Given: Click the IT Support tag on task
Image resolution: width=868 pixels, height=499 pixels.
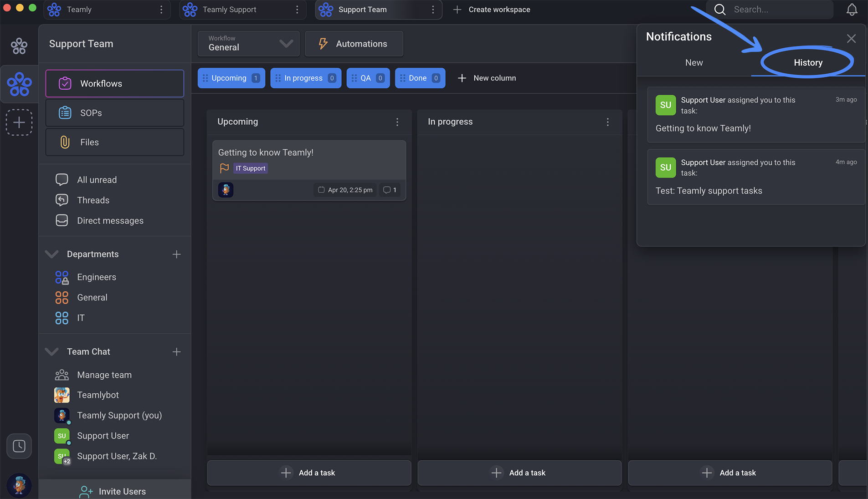Looking at the screenshot, I should tap(251, 168).
